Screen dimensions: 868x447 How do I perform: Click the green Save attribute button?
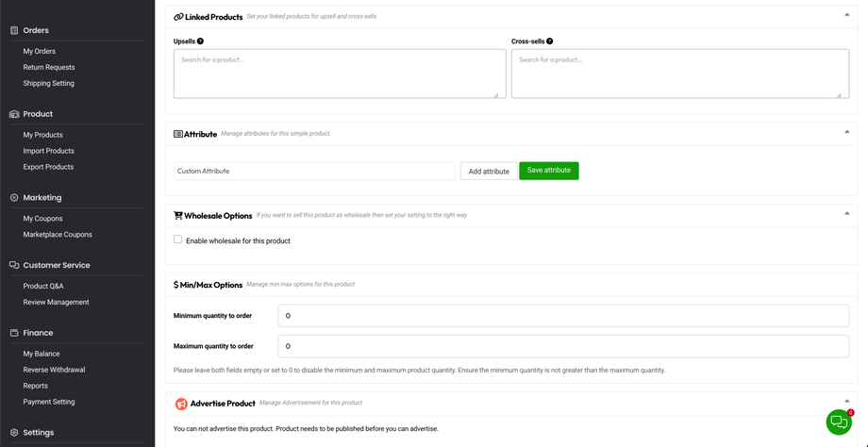[548, 171]
